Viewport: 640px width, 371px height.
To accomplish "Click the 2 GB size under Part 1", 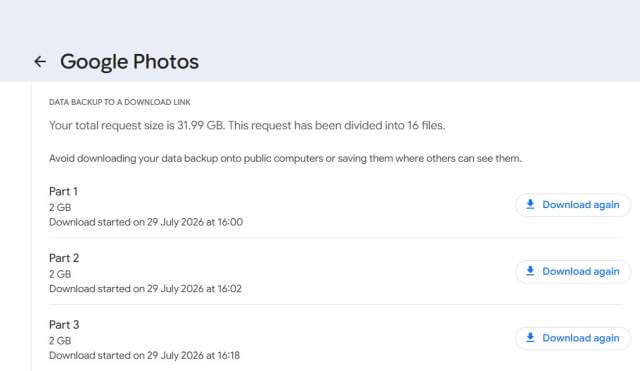I will tap(60, 207).
